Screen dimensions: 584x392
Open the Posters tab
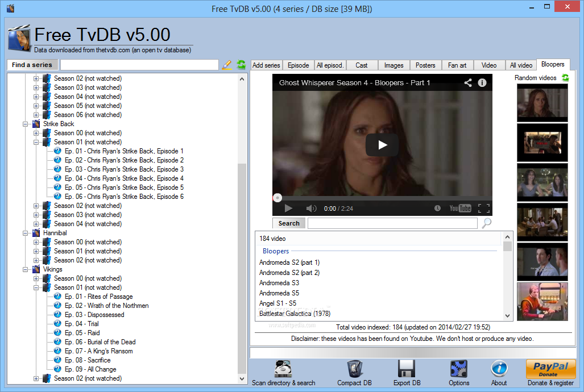point(425,65)
